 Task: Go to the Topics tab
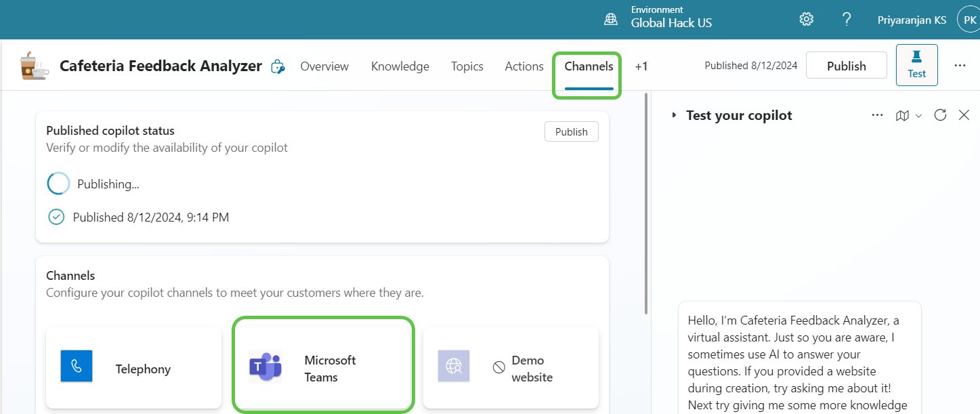(467, 66)
